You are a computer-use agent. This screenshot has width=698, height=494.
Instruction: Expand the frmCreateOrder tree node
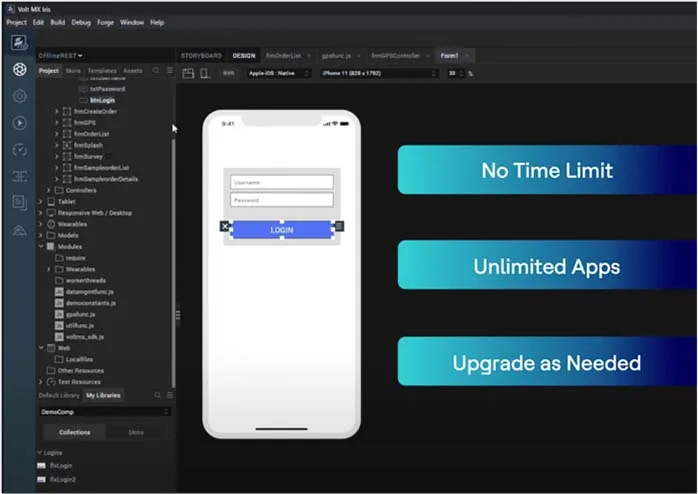pyautogui.click(x=57, y=111)
